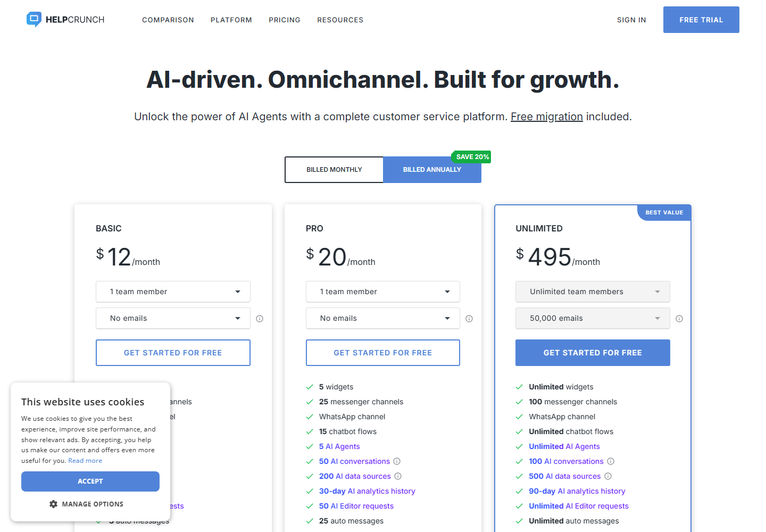This screenshot has height=532, width=766.
Task: Switch to Billed Annually pricing
Action: [x=432, y=170]
